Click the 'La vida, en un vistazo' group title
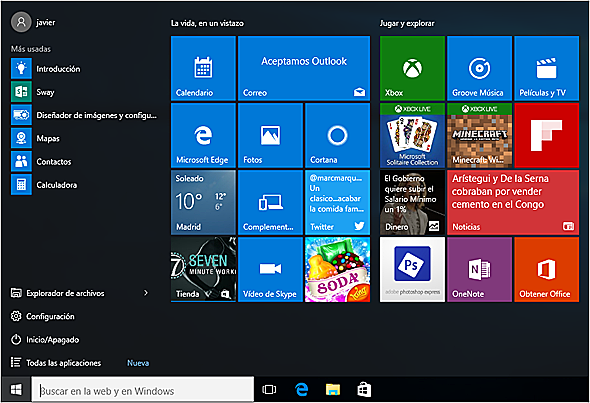This screenshot has width=590, height=403. click(x=207, y=23)
